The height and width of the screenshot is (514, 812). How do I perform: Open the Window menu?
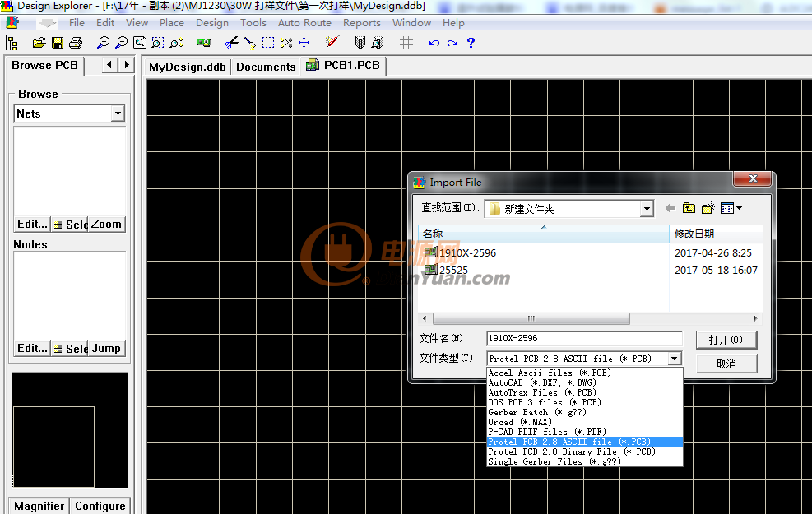[x=411, y=23]
